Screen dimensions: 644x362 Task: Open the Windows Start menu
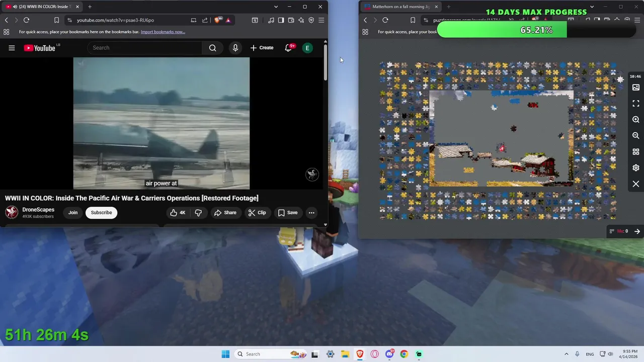(225, 354)
